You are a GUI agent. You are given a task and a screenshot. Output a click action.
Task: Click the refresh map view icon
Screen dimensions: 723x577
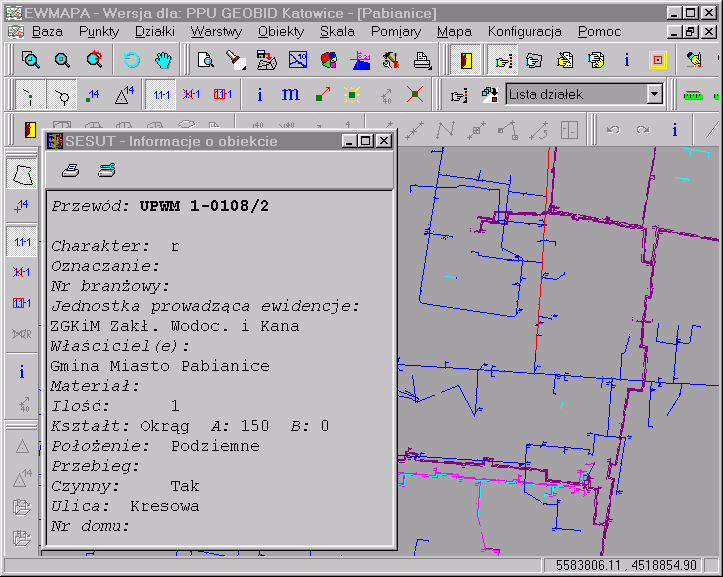tap(131, 60)
